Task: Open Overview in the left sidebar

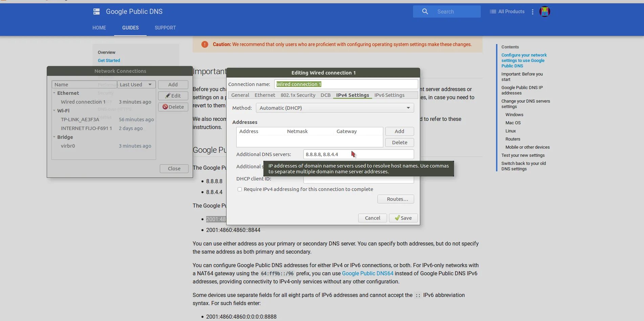Action: [107, 52]
